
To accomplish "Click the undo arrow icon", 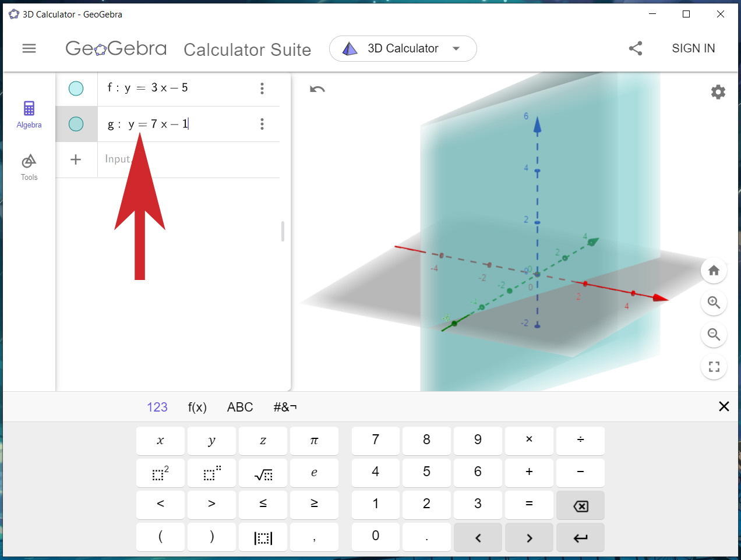I will point(317,89).
